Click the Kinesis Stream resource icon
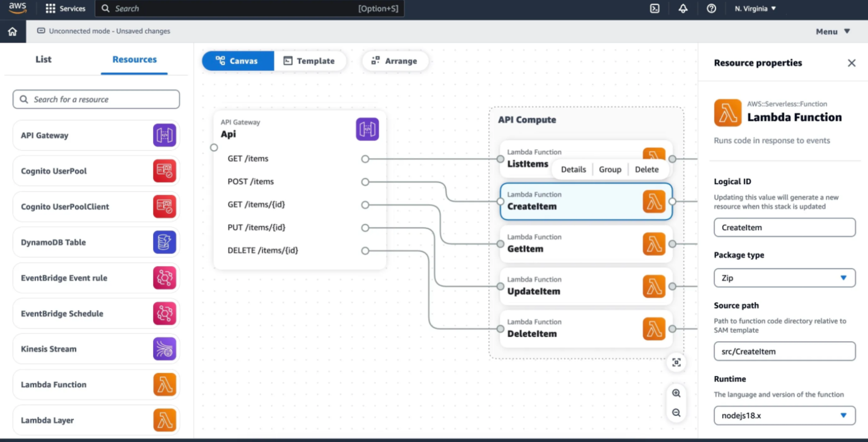The width and height of the screenshot is (868, 442). [165, 349]
